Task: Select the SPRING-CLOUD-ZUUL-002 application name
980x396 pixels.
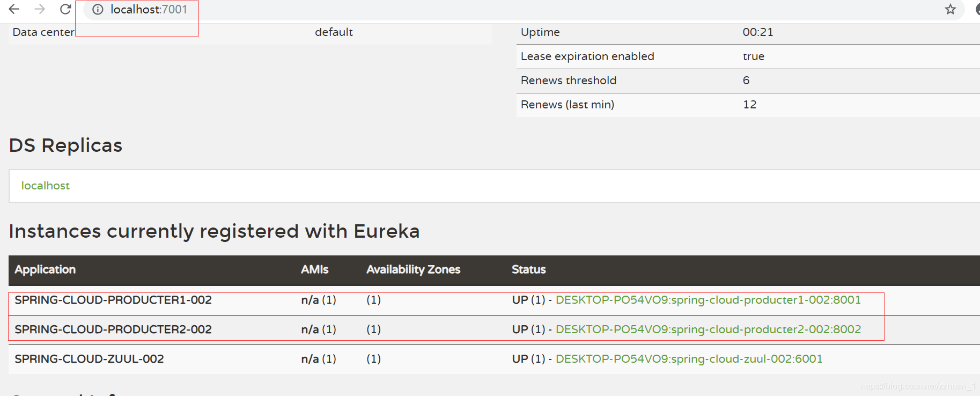Action: (x=89, y=359)
